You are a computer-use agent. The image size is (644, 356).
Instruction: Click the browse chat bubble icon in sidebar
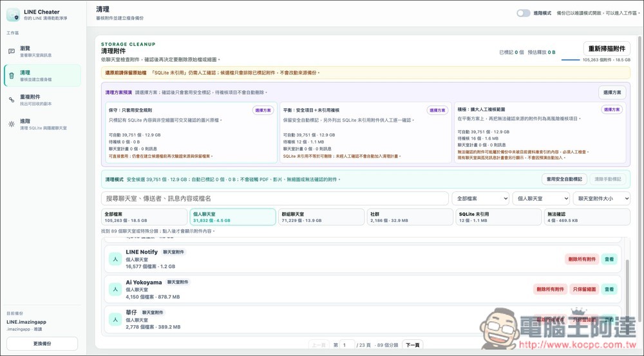(x=12, y=52)
